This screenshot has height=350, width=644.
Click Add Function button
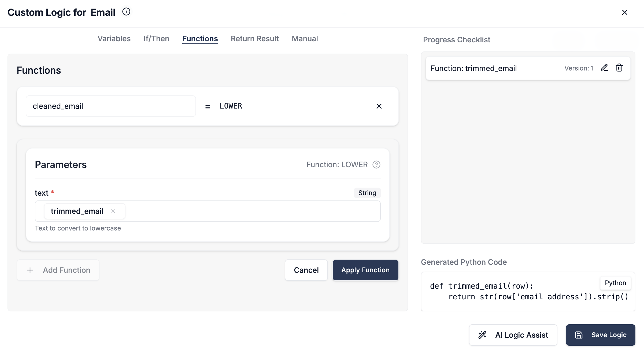point(58,270)
